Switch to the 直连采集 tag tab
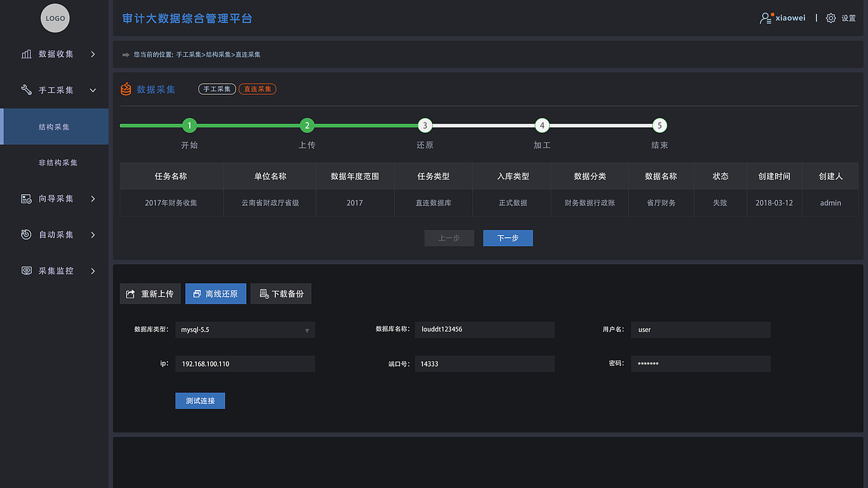The image size is (868, 488). tap(258, 89)
